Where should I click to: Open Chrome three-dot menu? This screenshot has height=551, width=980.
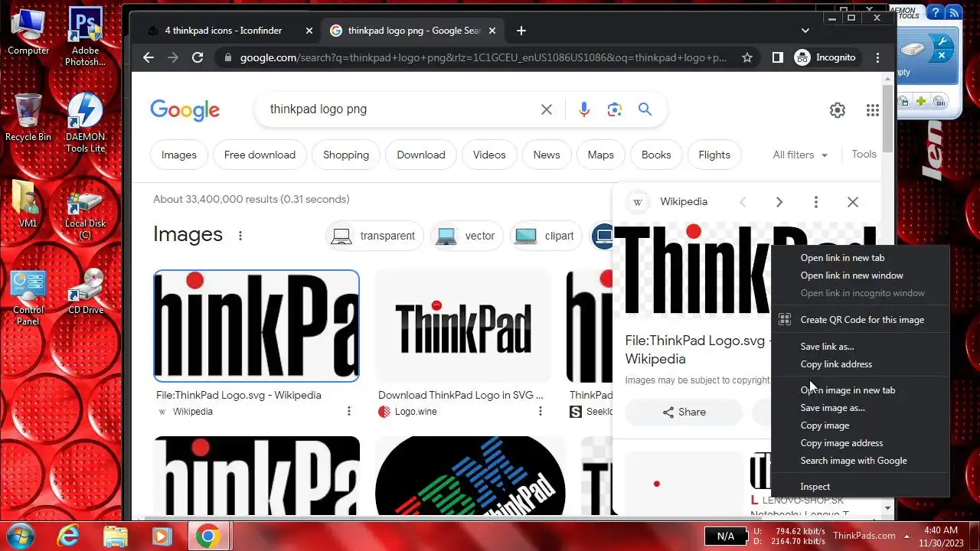click(877, 57)
